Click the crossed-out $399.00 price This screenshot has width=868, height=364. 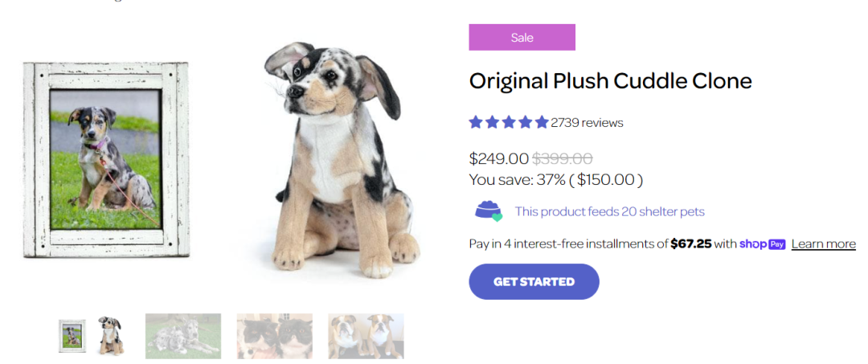562,159
